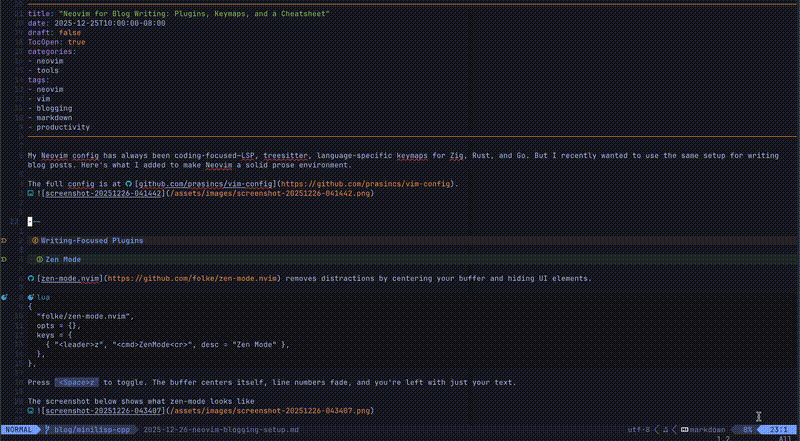Click the image icon before screenshot-20251226-043407
800x441 pixels.
coord(31,410)
